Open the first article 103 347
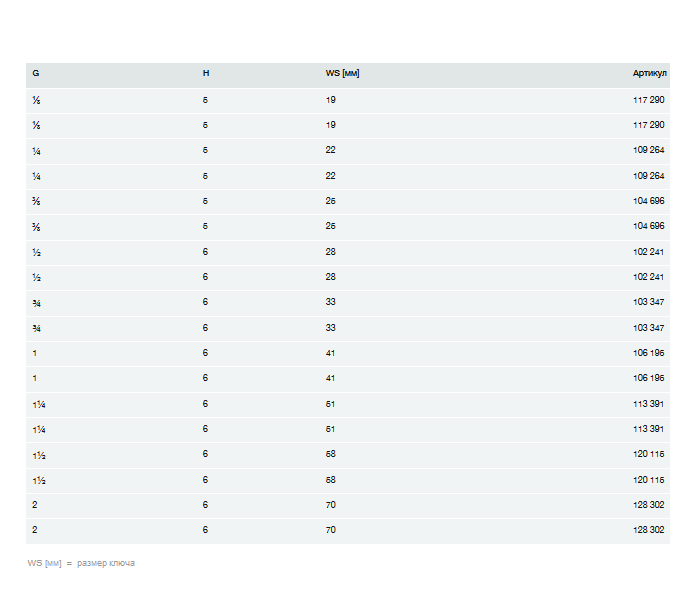The image size is (681, 609). pyautogui.click(x=648, y=302)
